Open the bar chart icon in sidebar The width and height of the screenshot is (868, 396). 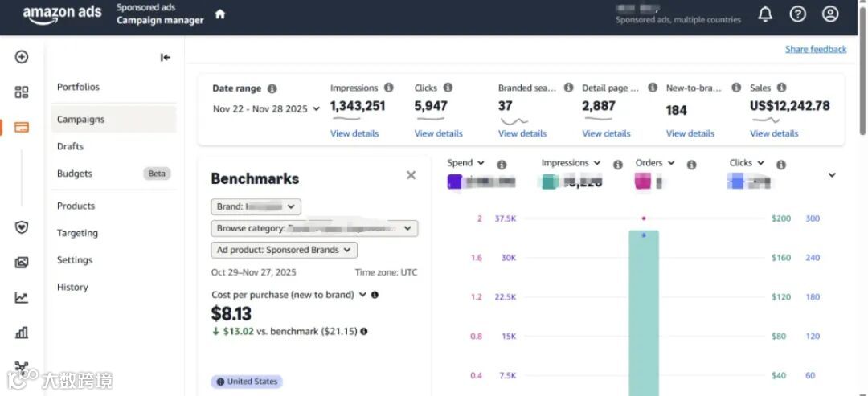coord(22,333)
